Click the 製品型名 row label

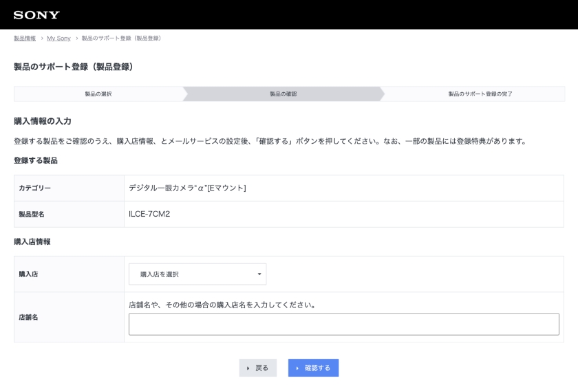pos(32,214)
